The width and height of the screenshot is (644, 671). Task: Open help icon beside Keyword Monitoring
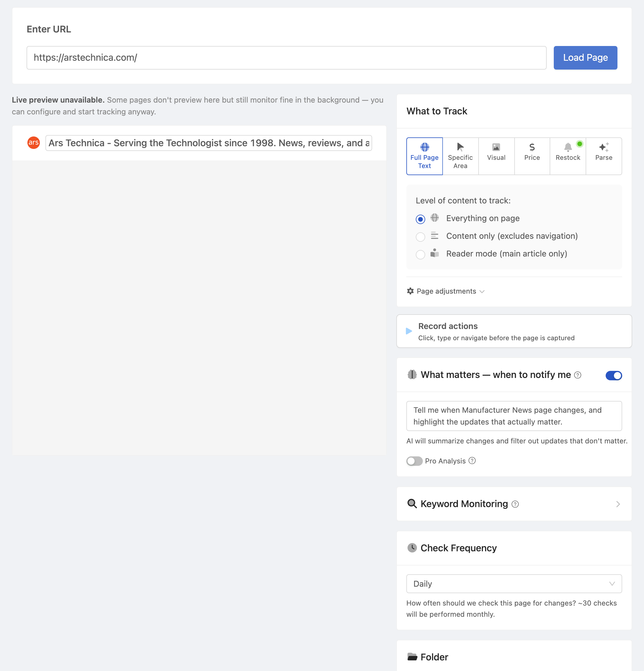tap(515, 504)
